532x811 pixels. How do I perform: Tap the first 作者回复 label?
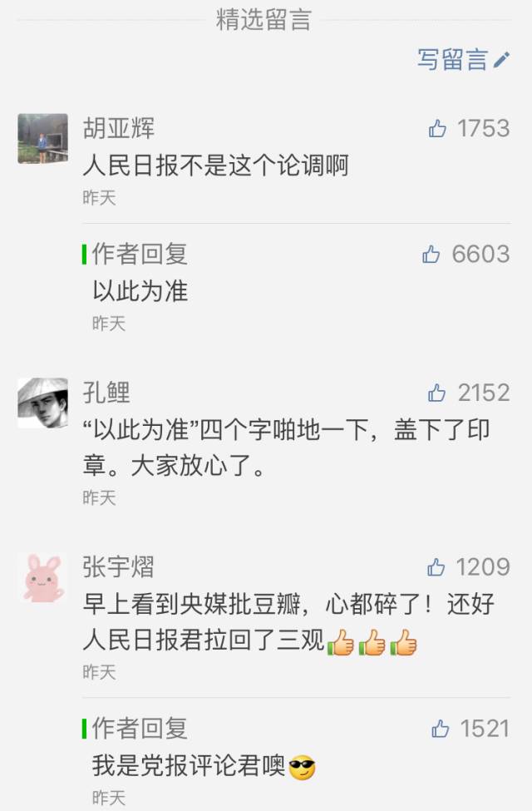[x=140, y=254]
